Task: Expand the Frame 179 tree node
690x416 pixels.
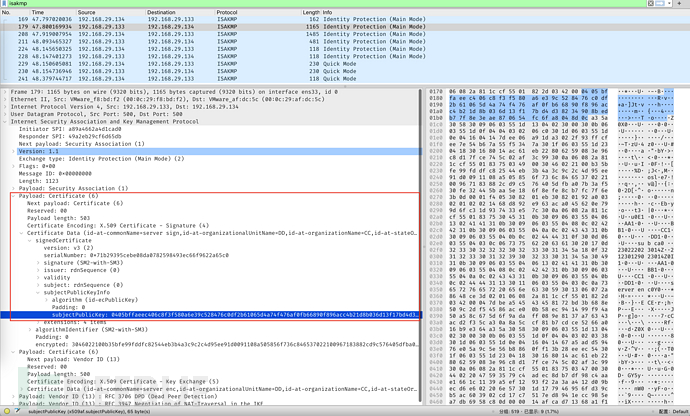Action: (x=5, y=92)
